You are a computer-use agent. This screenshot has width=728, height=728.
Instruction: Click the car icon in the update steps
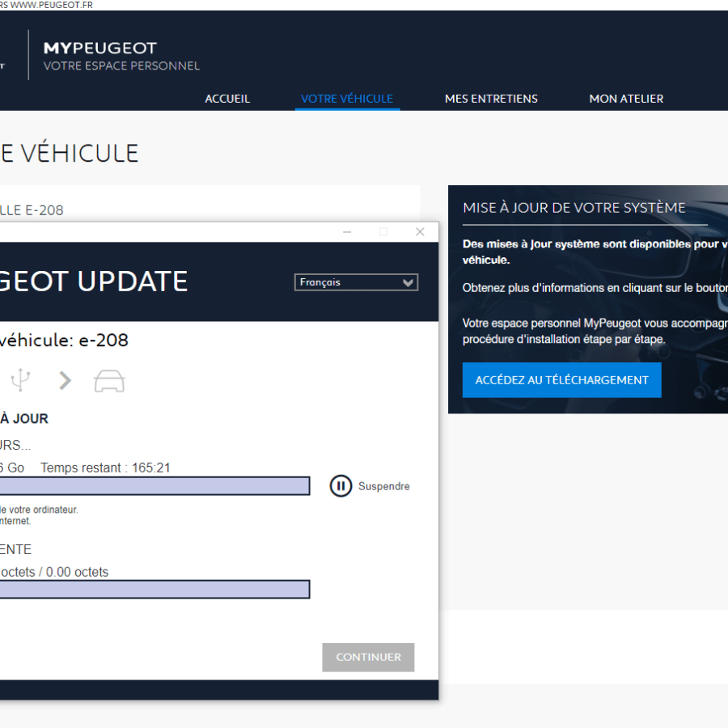(109, 381)
